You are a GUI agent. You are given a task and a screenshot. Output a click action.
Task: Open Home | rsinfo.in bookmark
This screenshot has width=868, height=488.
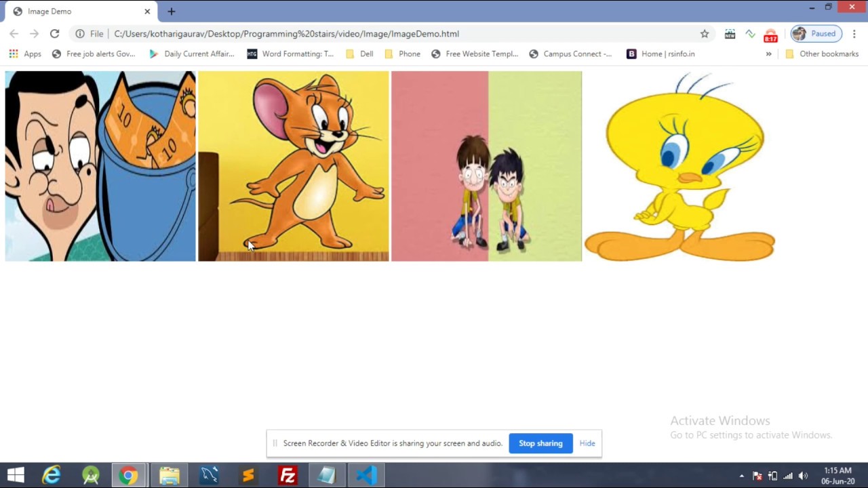coord(661,54)
